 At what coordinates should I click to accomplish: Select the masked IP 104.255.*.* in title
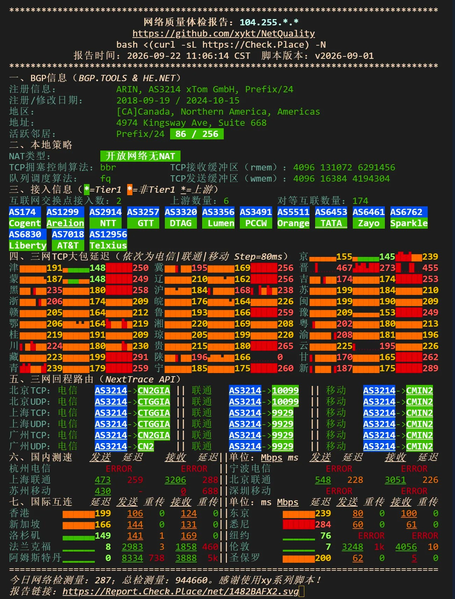pos(269,22)
